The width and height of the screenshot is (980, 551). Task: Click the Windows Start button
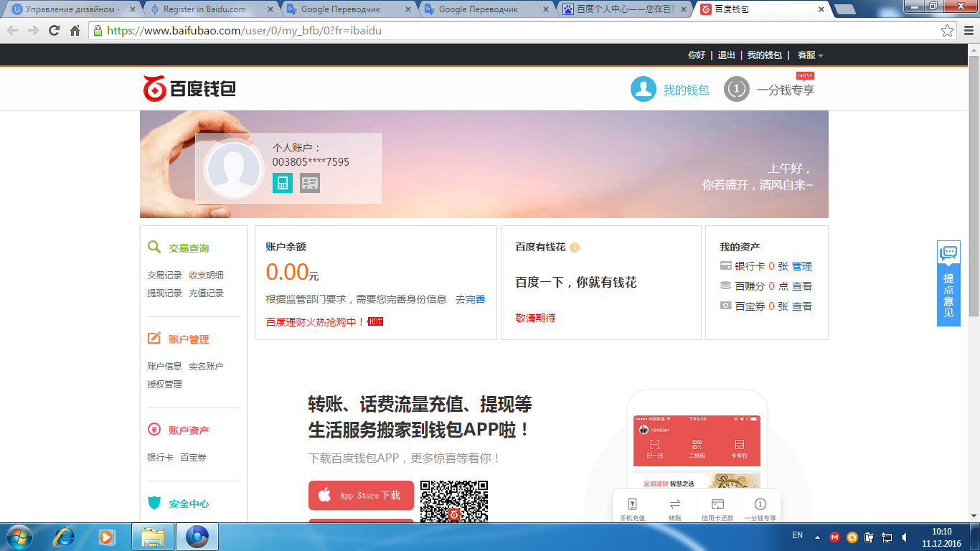coord(18,537)
